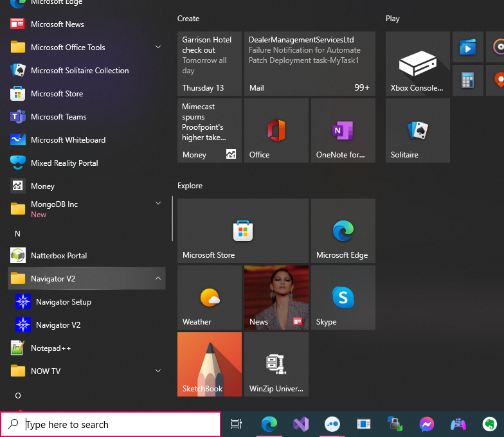This screenshot has width=504, height=437.
Task: Expand the MongoDB Inc folder
Action: tap(86, 210)
